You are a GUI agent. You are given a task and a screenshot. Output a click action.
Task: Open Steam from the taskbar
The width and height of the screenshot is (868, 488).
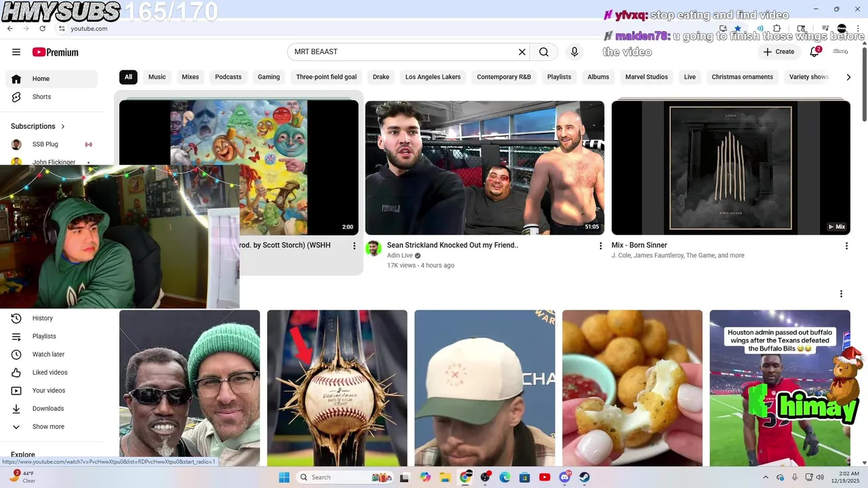click(585, 477)
